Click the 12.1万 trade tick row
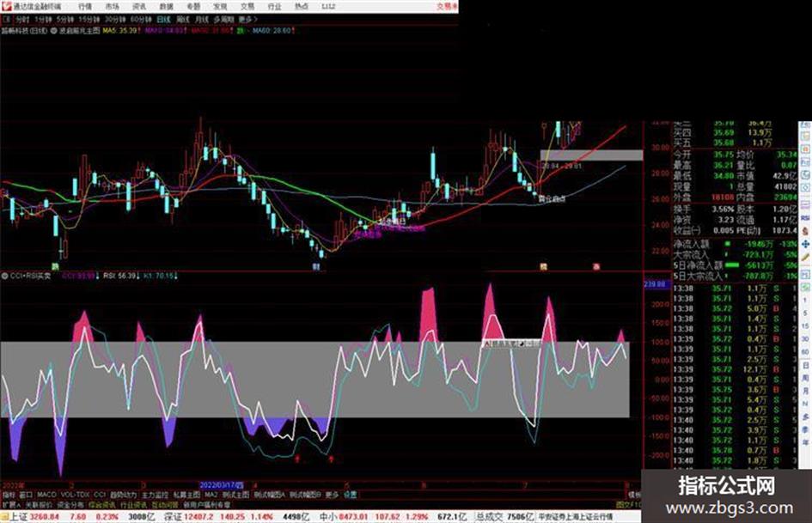This screenshot has height=523, width=812. tap(735, 369)
